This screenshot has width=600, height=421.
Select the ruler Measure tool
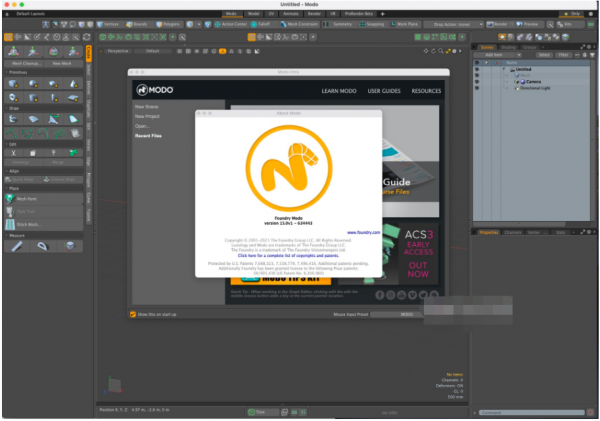point(16,246)
